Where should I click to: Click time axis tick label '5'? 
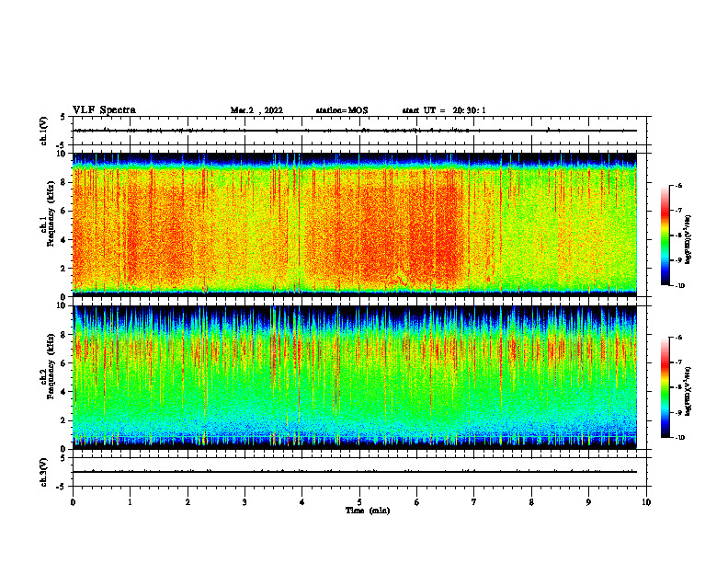[x=359, y=502]
